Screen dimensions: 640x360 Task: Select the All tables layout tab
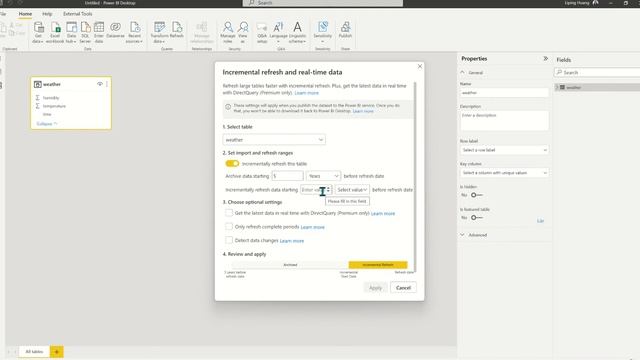[34, 351]
